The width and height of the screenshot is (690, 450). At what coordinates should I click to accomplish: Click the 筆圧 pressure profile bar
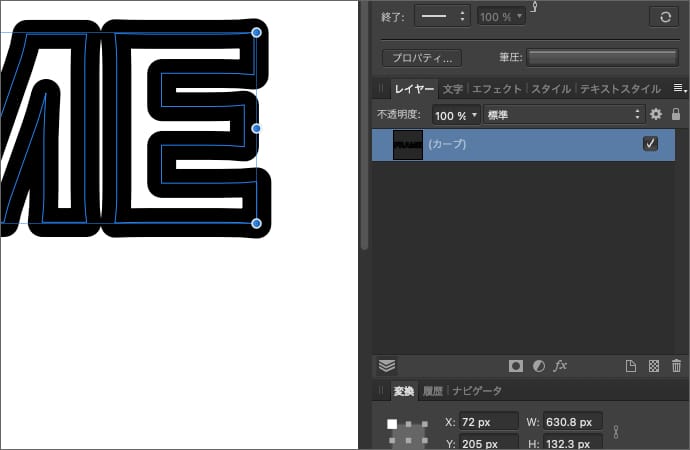pos(602,58)
